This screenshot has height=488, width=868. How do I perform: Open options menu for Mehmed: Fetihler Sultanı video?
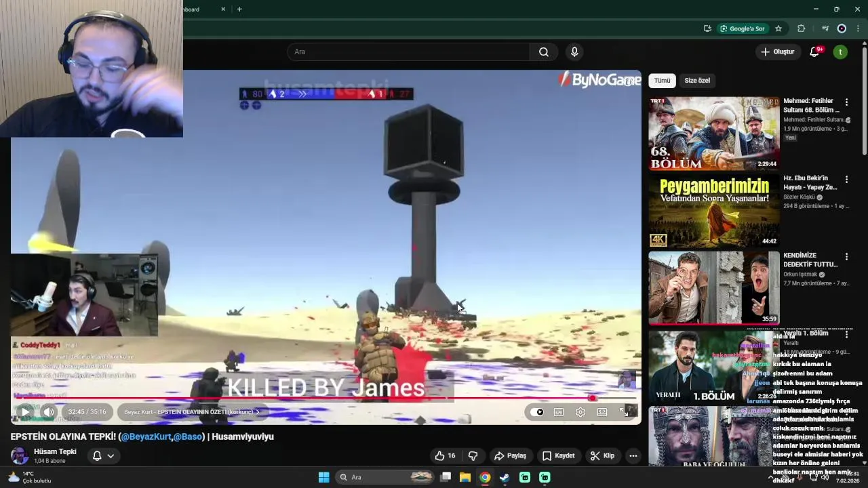(x=846, y=102)
